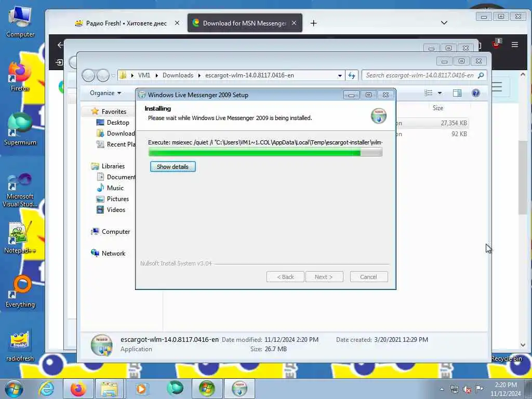Click the Windows Start orb
The image size is (532, 399).
click(14, 389)
